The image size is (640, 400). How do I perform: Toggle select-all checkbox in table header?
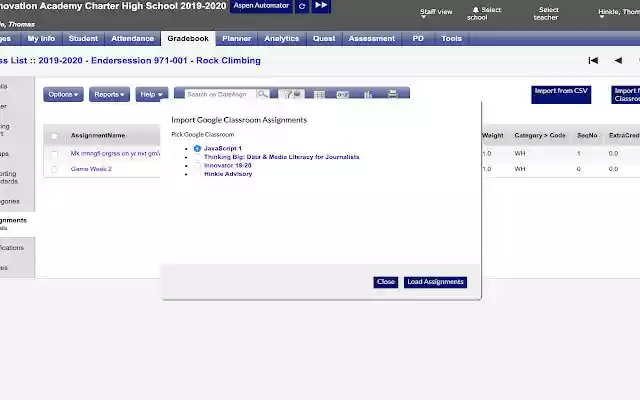pyautogui.click(x=54, y=136)
